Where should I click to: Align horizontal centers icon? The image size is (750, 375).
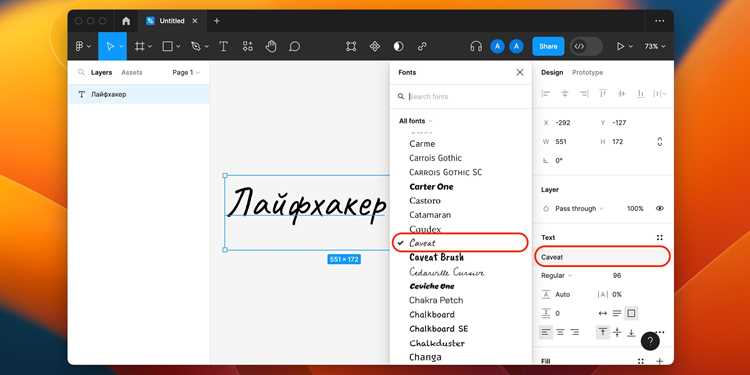[x=564, y=94]
